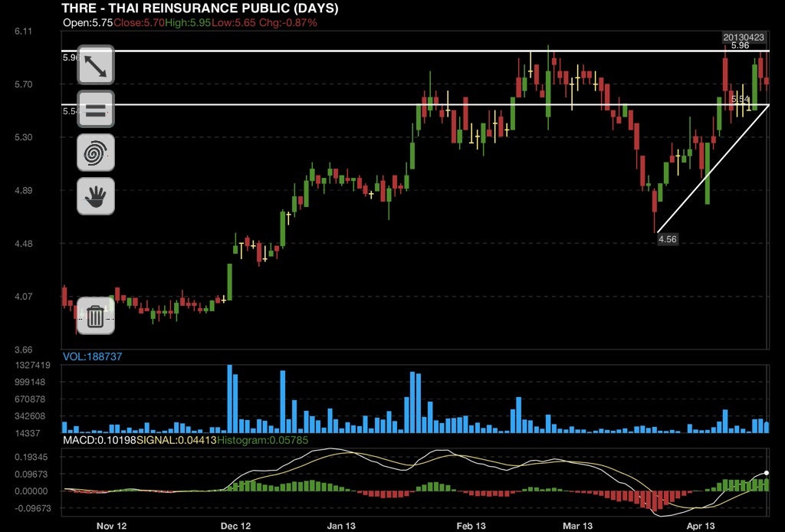Viewport: 785px width, 532px height.
Task: Click the 0.19345 MACD axis label
Action: 31,458
